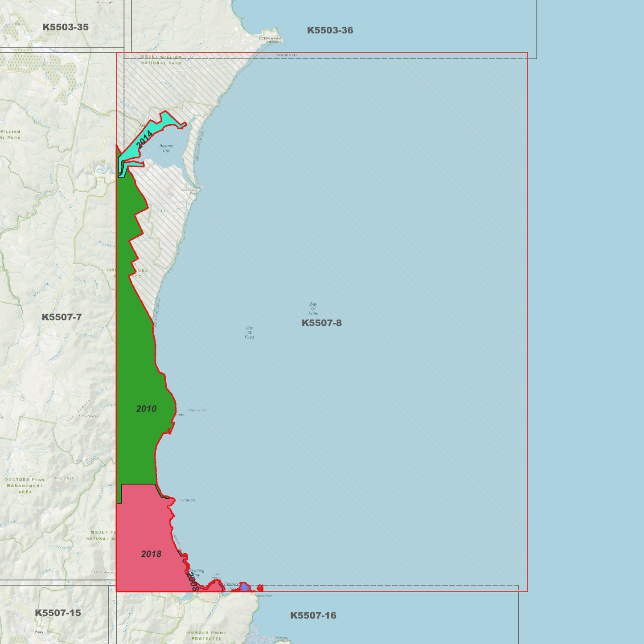Click the K5503-36 map sheet label
The height and width of the screenshot is (644, 644).
point(330,30)
